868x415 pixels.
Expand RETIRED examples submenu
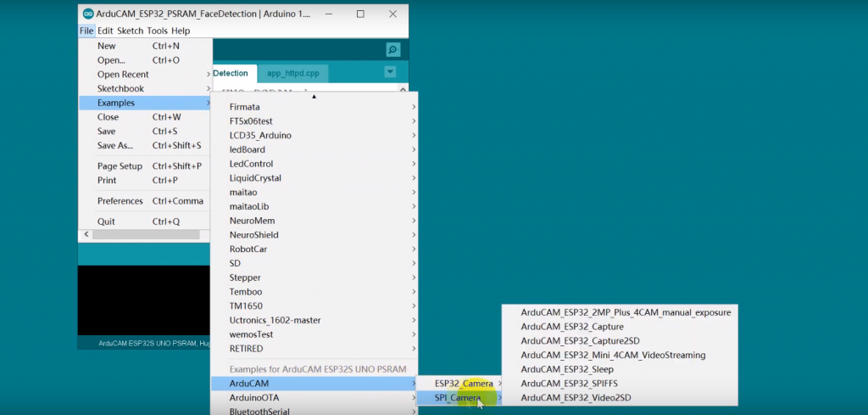click(314, 349)
